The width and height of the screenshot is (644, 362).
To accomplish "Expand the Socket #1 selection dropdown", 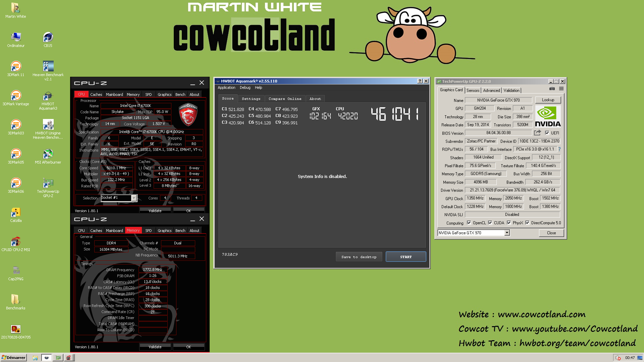I will (x=134, y=198).
